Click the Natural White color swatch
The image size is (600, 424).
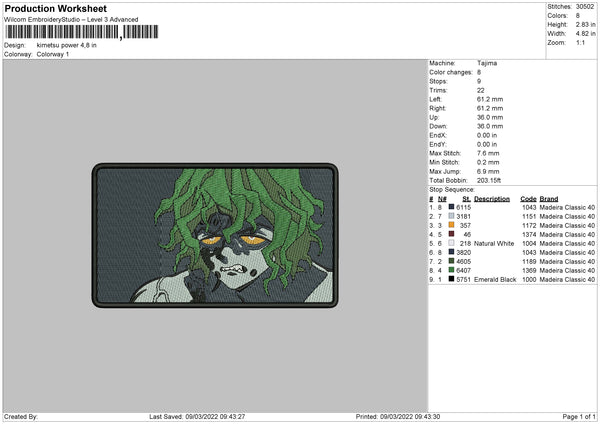[451, 243]
